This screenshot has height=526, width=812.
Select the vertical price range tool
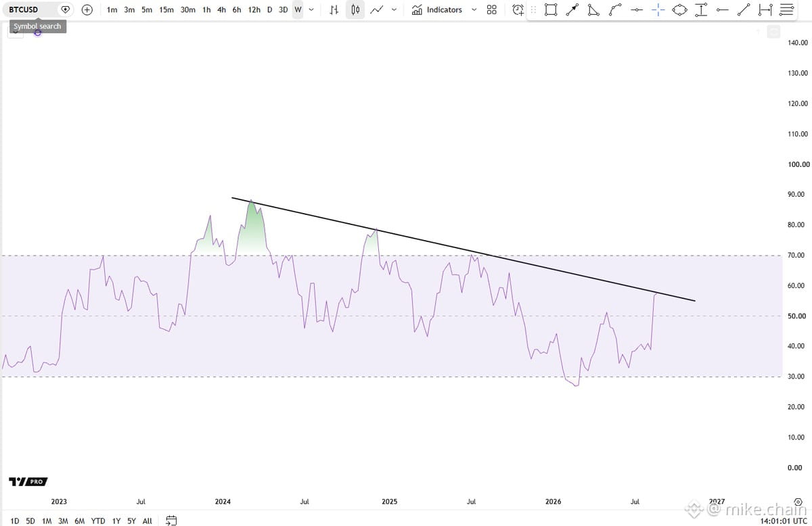coord(701,10)
